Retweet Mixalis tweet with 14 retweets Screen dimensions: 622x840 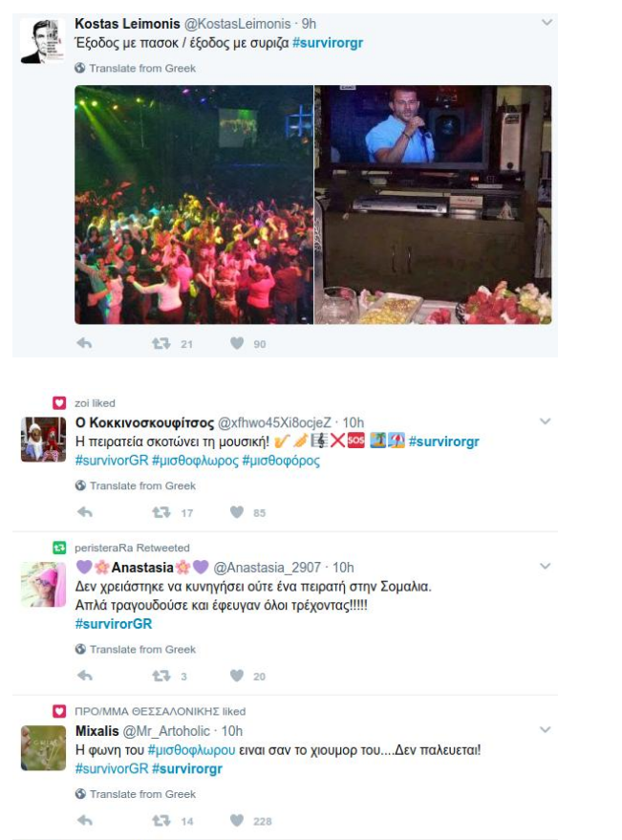point(161,820)
